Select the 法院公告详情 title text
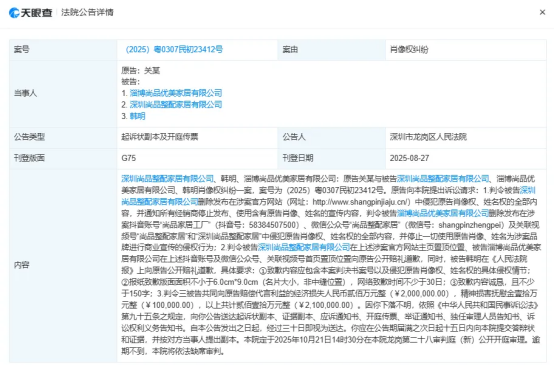Screen dimensions: 554x365 [x=87, y=12]
